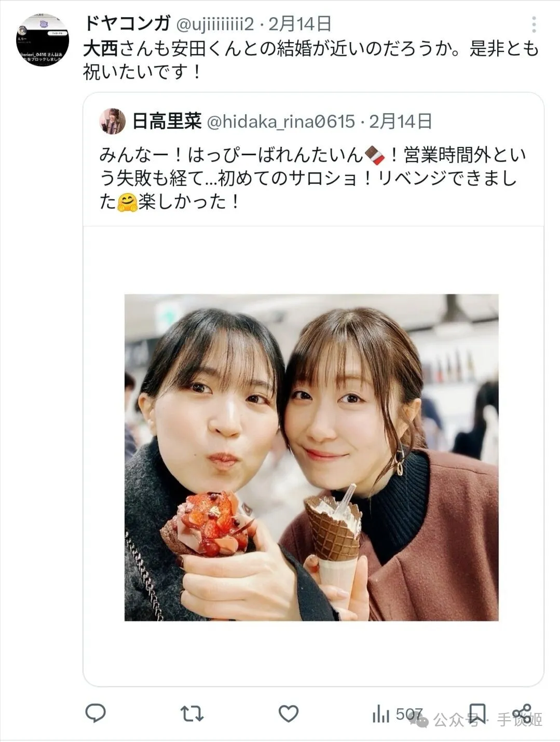This screenshot has width=560, height=742.
Task: View tweet analytics bar chart icon
Action: [x=381, y=714]
